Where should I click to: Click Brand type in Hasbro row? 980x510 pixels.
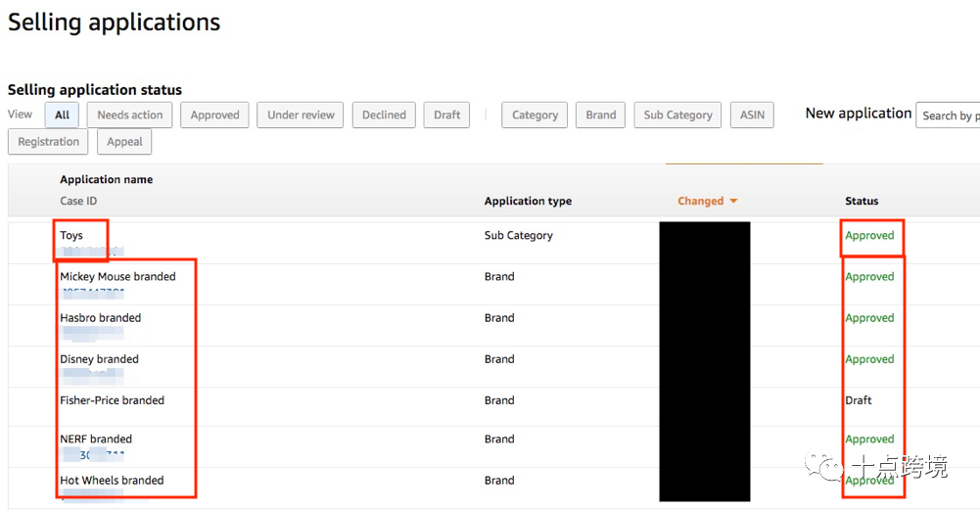click(x=499, y=317)
